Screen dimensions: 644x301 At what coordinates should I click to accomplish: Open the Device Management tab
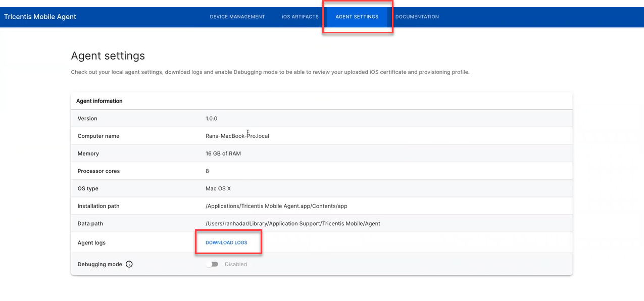tap(237, 17)
